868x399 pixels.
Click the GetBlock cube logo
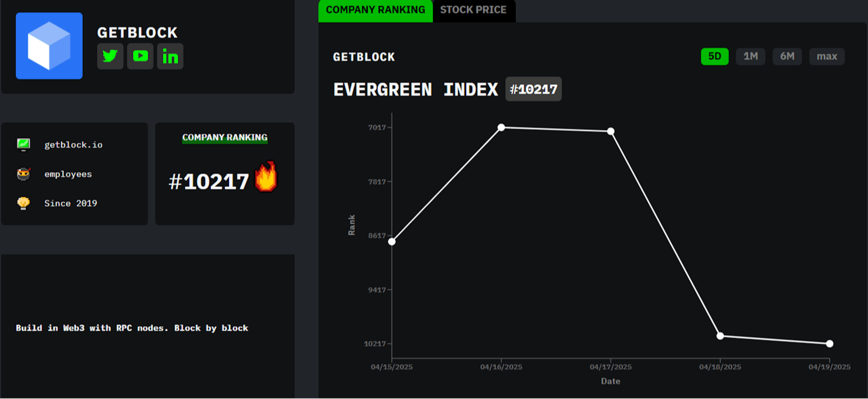coord(49,46)
